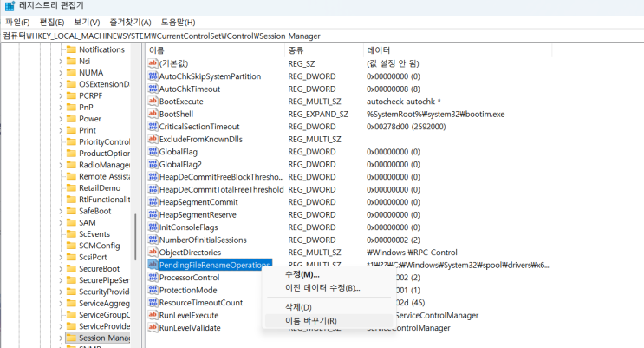Open the 편집(E) menu

52,23
